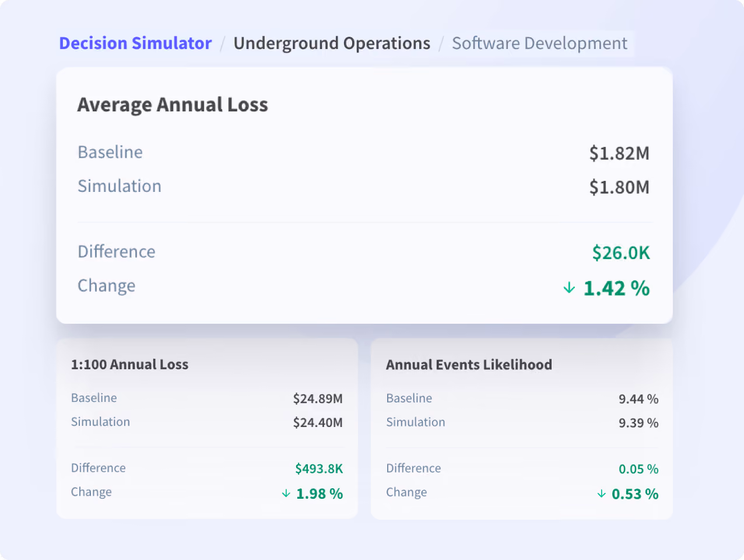Select the Software Development breadcrumb
The height and width of the screenshot is (560, 744).
click(x=539, y=44)
